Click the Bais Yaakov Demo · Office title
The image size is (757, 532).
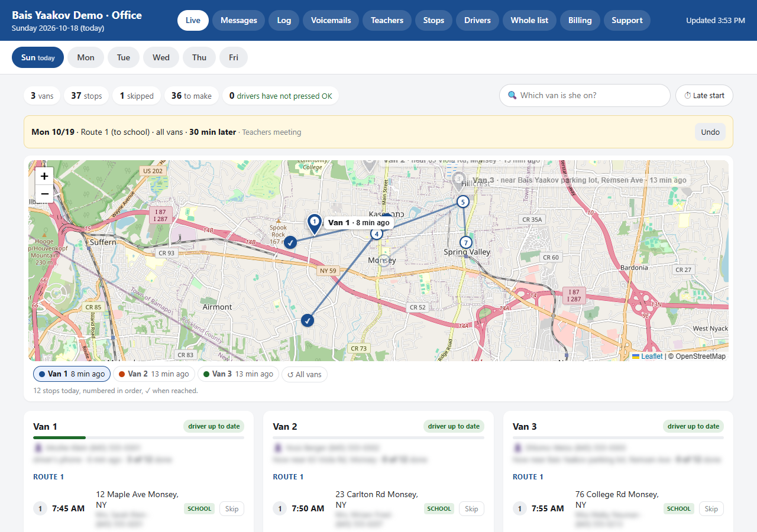pos(77,15)
